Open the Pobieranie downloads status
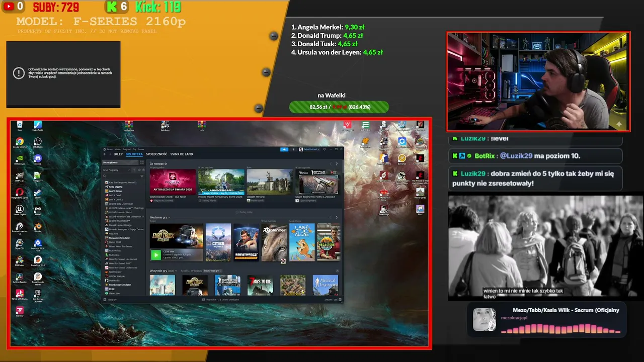The image size is (644, 362). tap(220, 300)
